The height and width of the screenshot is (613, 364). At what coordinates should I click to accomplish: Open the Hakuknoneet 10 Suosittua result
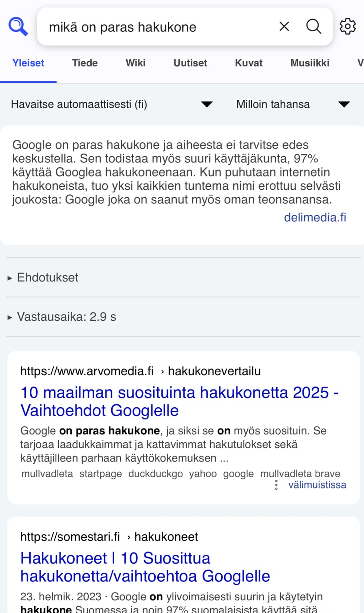(145, 567)
